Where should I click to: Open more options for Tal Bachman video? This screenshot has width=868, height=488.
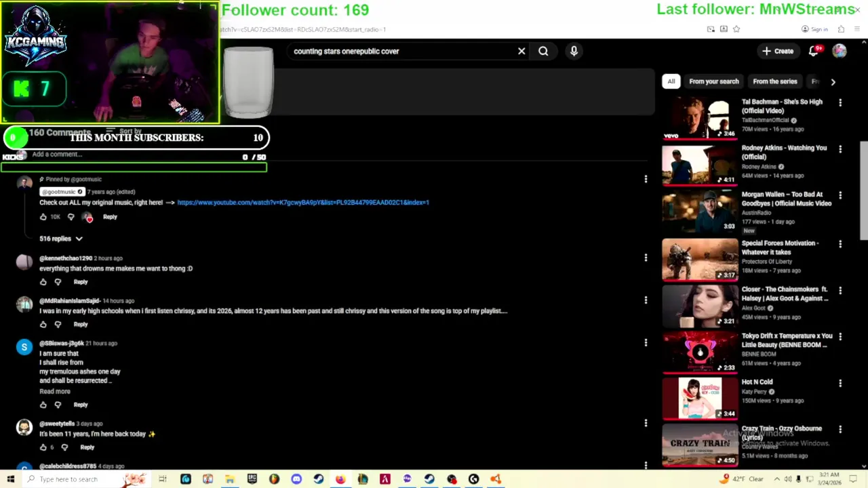(x=840, y=102)
